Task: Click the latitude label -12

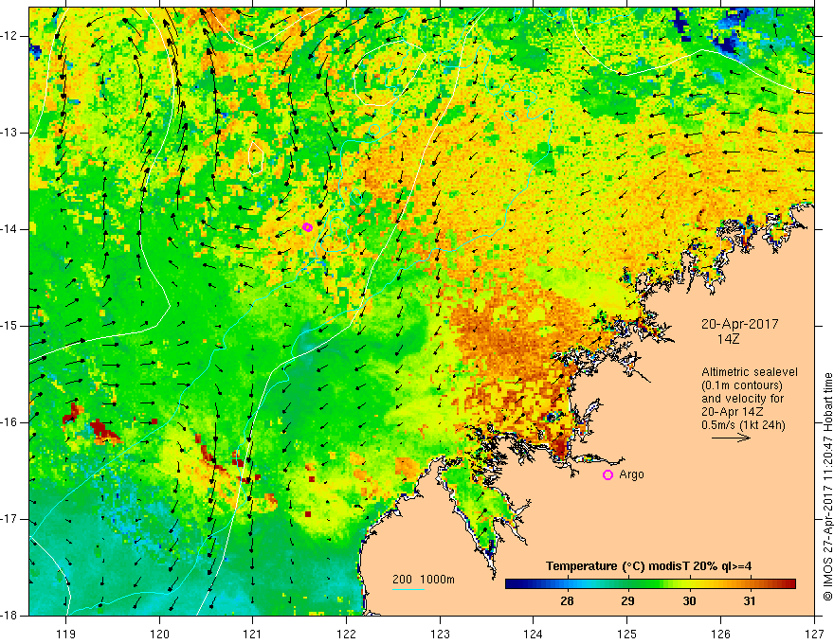Action: pyautogui.click(x=9, y=36)
